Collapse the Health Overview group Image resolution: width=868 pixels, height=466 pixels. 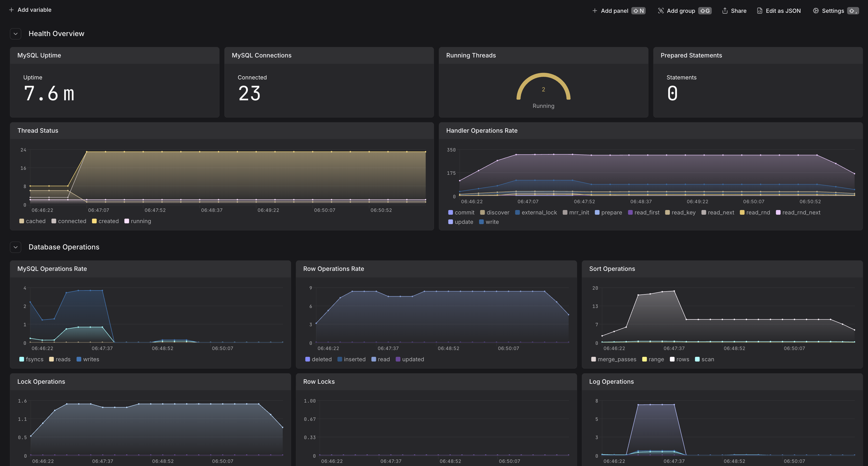coord(15,34)
